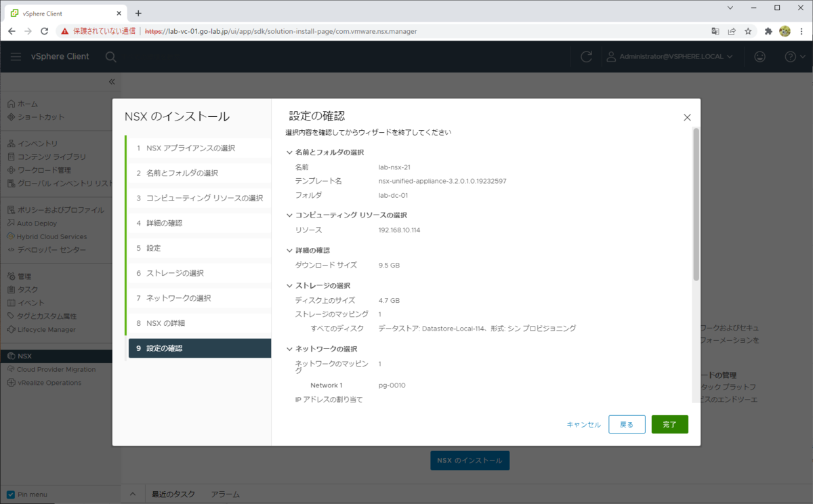Open the vSphere Client hamburger menu

(x=16, y=57)
